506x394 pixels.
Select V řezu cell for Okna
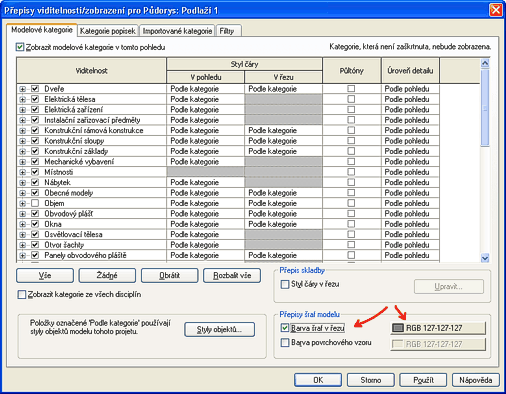tap(283, 224)
